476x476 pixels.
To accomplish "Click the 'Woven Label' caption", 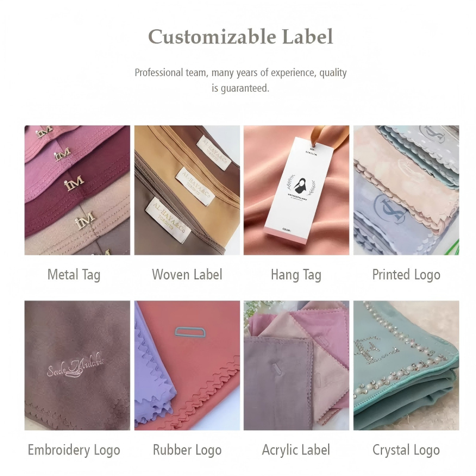I will 187,274.
